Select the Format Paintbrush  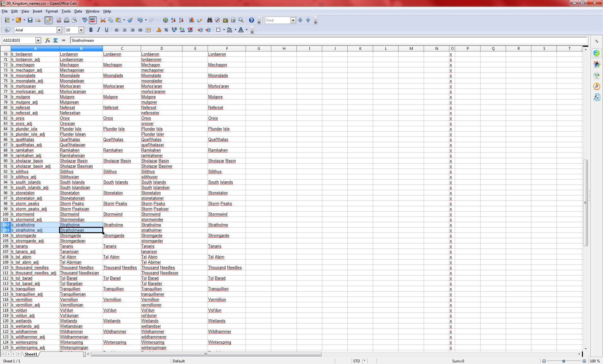pos(130,20)
